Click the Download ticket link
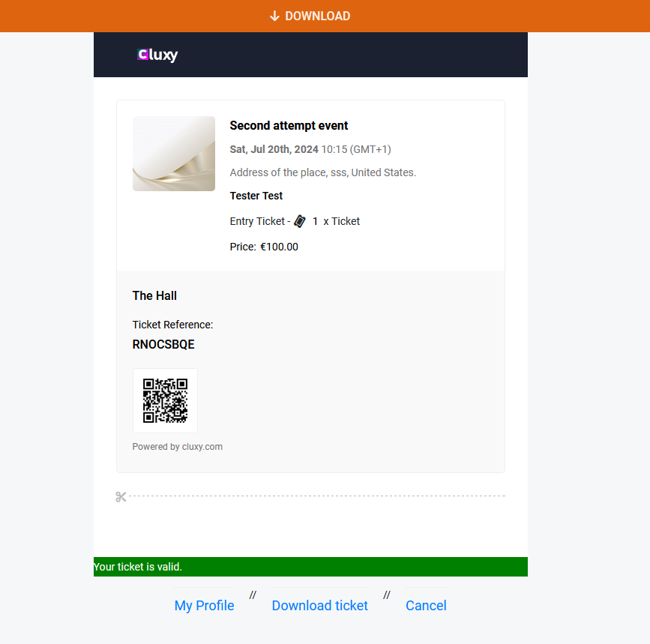650x644 pixels. [x=319, y=605]
